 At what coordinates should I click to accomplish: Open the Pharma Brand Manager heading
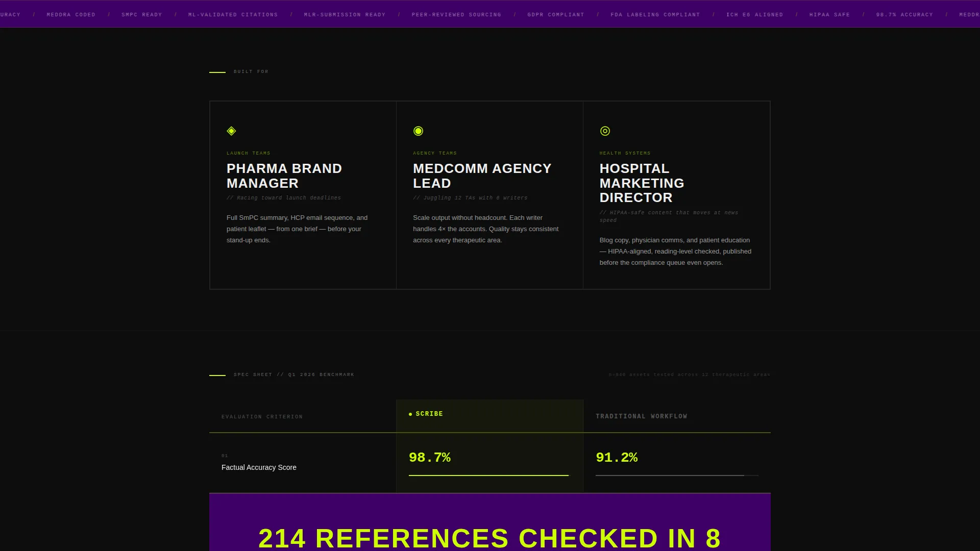coord(284,176)
